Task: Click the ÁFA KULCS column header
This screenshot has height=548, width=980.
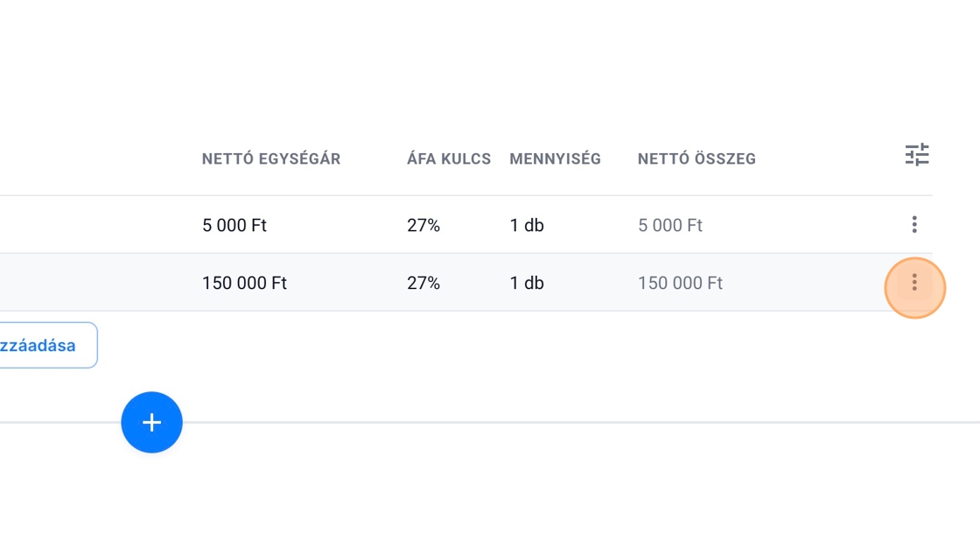Action: point(449,159)
